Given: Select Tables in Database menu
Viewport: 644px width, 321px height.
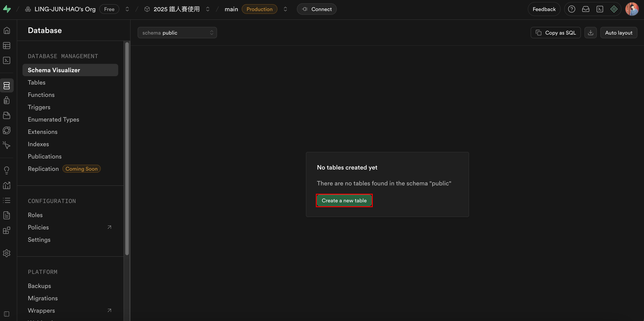Looking at the screenshot, I should pos(36,82).
